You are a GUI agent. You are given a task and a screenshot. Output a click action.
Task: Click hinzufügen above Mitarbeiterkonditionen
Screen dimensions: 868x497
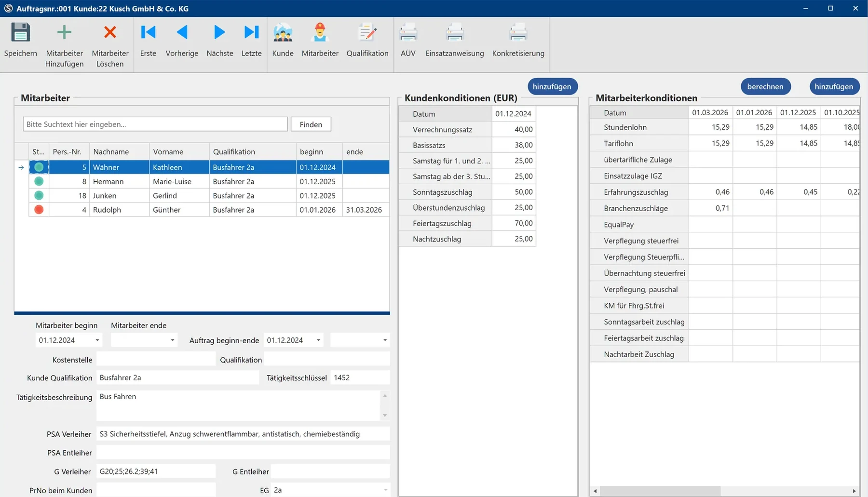tap(834, 86)
